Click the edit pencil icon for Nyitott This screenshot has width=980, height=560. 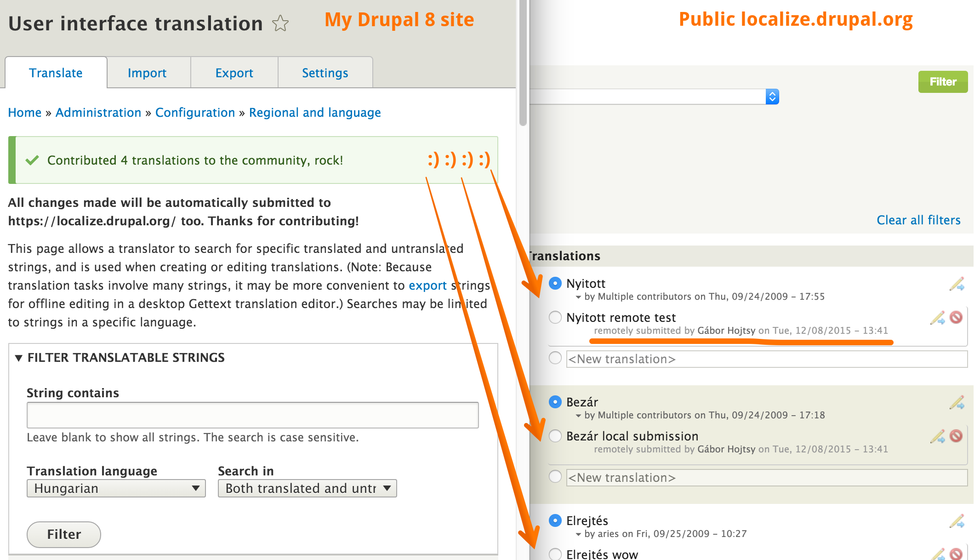click(x=957, y=284)
